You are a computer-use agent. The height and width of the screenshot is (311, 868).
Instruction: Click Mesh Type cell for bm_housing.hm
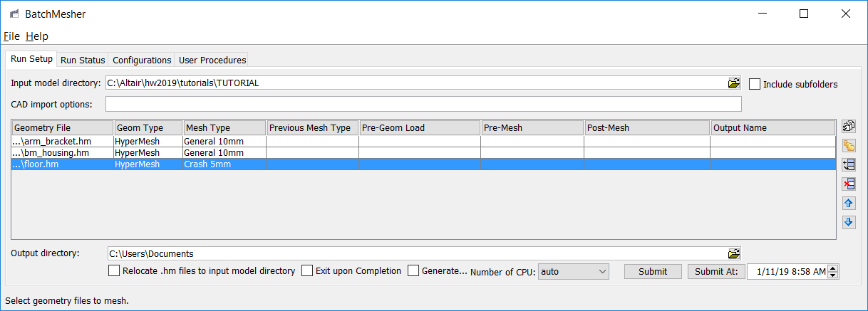click(224, 152)
